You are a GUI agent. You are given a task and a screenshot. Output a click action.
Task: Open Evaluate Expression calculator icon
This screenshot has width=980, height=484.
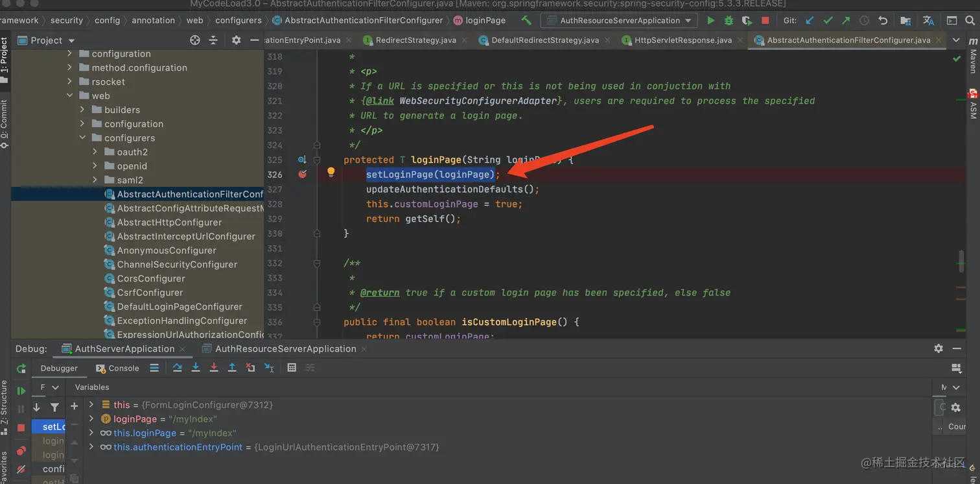[292, 368]
